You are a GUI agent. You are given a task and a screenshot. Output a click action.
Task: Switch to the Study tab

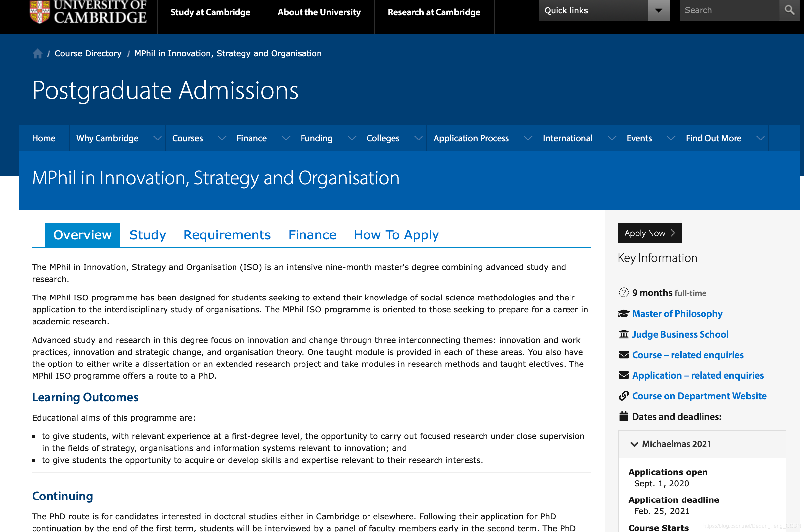148,235
